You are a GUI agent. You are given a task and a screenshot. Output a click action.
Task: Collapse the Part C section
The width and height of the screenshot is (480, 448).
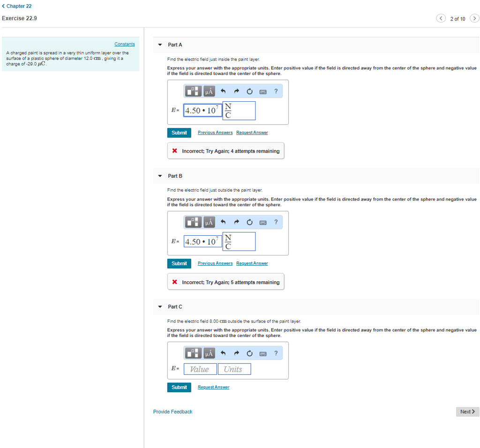pos(160,306)
